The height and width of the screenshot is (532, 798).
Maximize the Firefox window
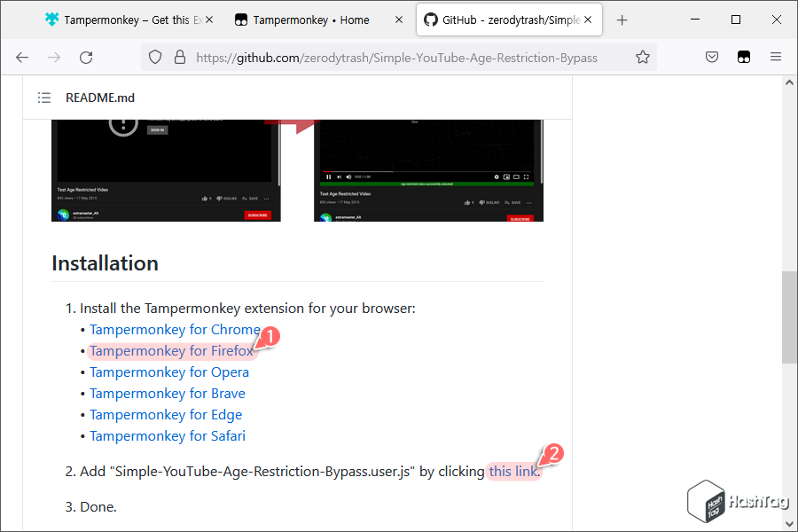point(736,20)
